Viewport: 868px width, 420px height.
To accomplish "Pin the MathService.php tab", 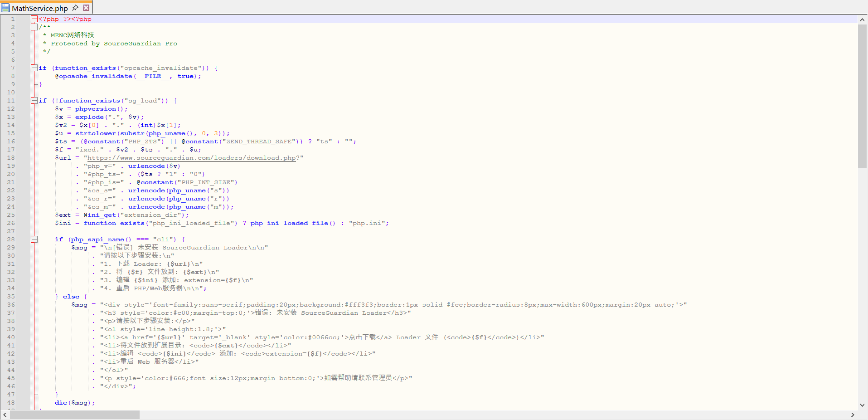I will (x=75, y=8).
